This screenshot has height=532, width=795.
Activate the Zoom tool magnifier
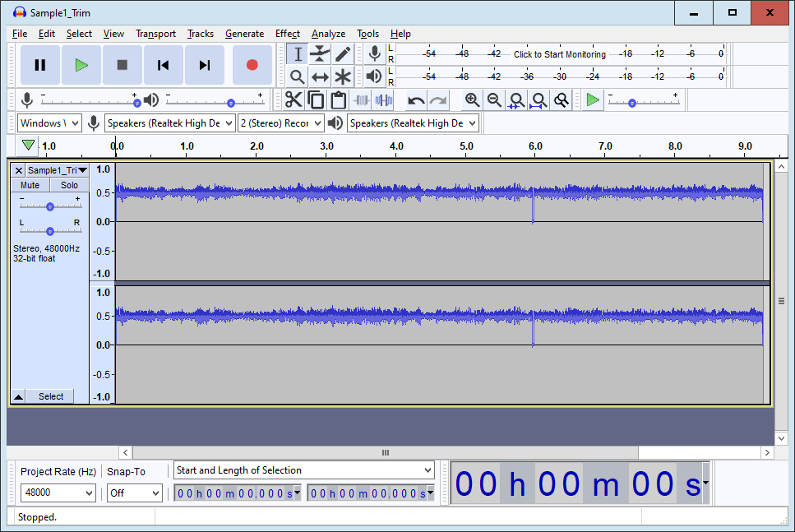coord(298,77)
